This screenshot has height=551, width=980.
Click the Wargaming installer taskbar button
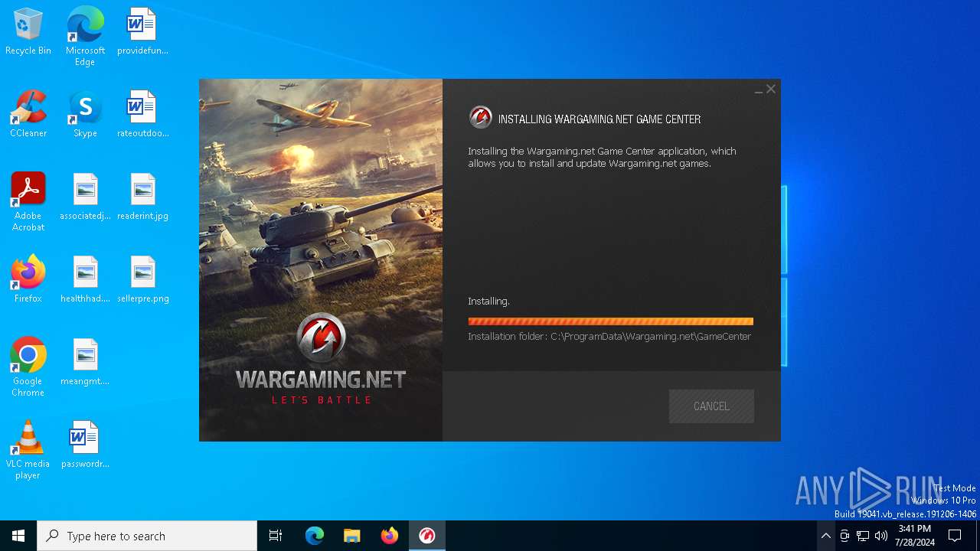tap(427, 536)
